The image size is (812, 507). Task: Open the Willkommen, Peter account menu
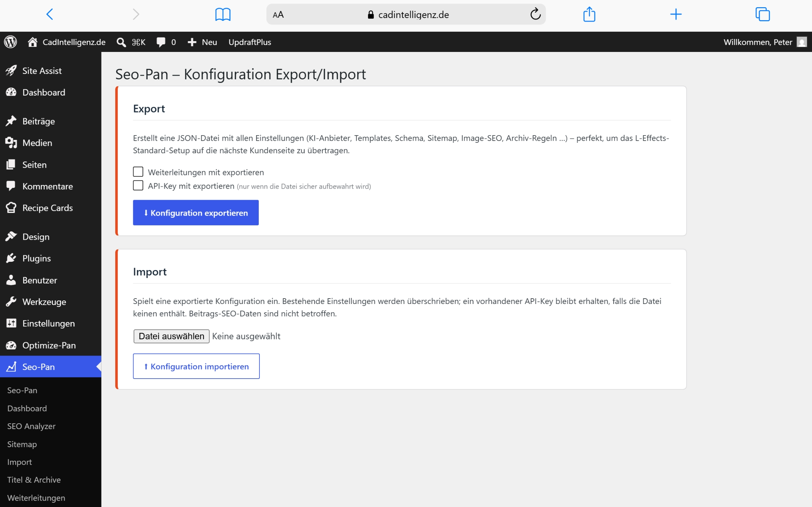[765, 42]
